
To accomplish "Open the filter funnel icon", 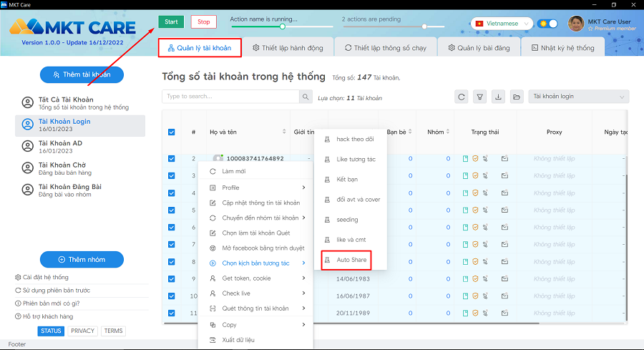I will (x=479, y=97).
